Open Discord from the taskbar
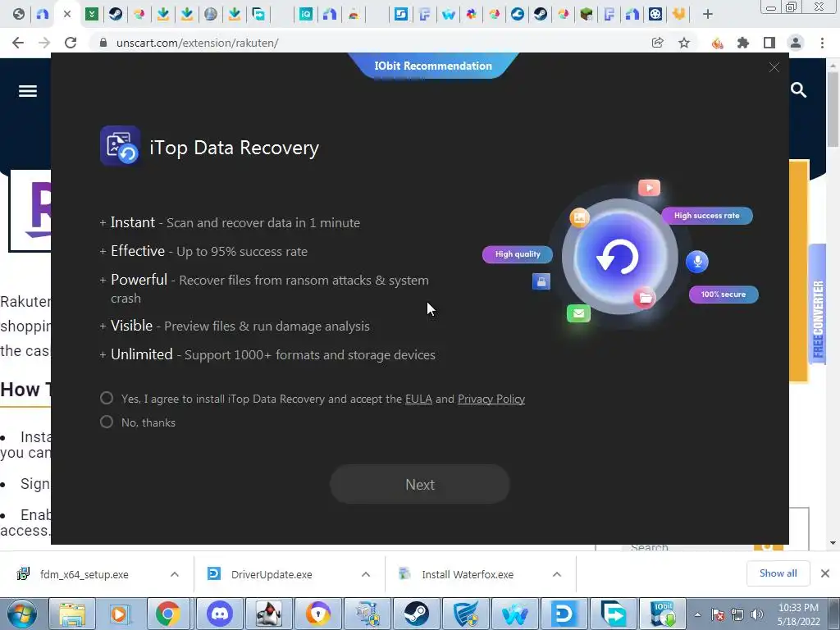840x630 pixels. point(220,614)
